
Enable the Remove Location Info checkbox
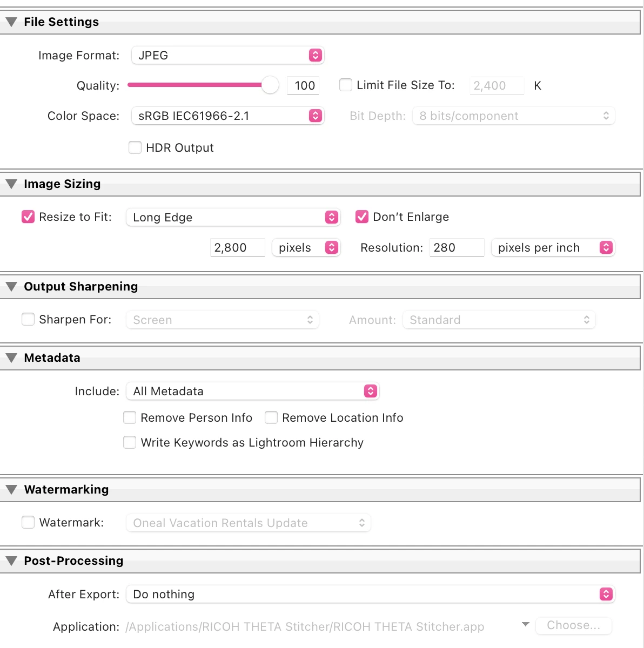coord(271,417)
